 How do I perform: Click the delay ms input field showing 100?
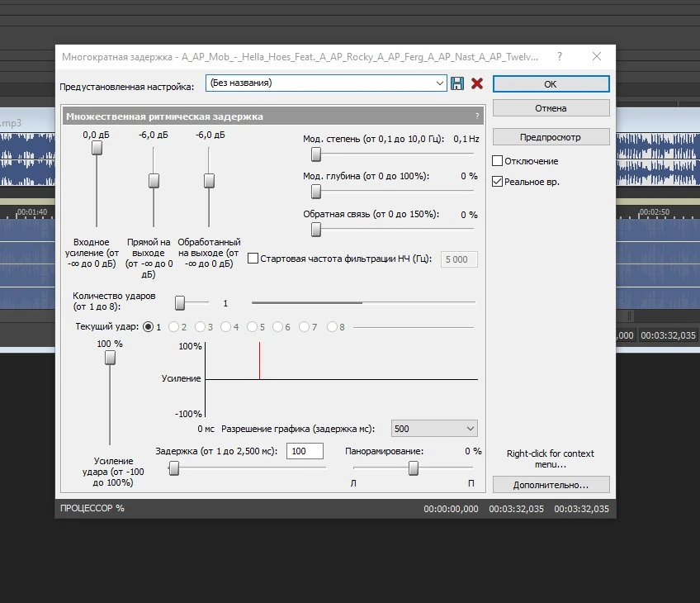pos(305,451)
